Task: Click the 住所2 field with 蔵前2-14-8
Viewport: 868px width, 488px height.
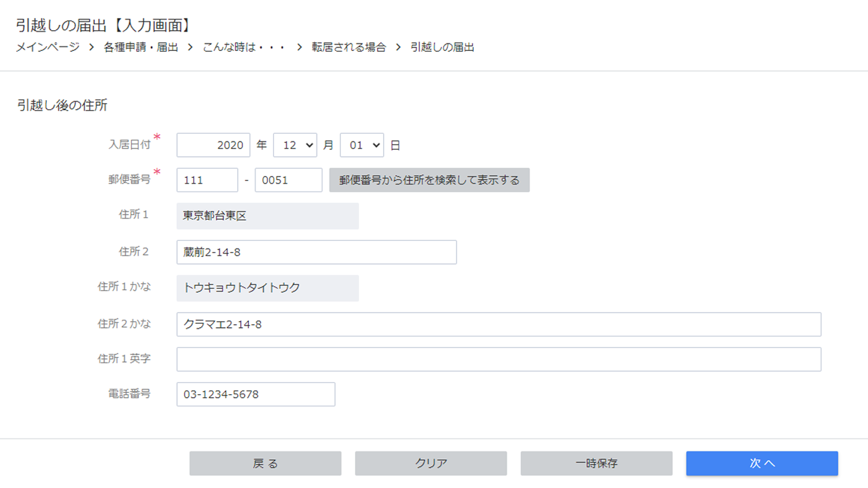Action: coord(317,252)
